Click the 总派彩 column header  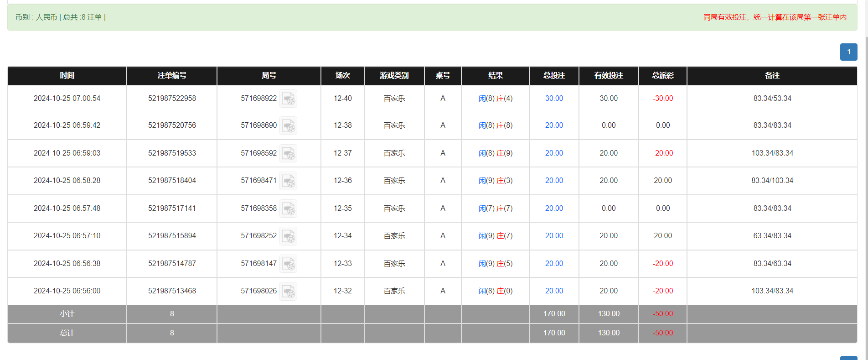click(662, 76)
